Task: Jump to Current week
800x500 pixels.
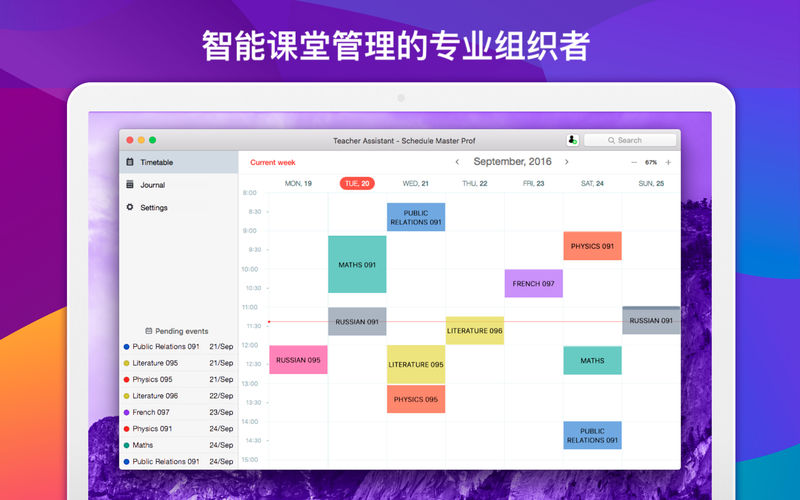Action: coord(273,162)
